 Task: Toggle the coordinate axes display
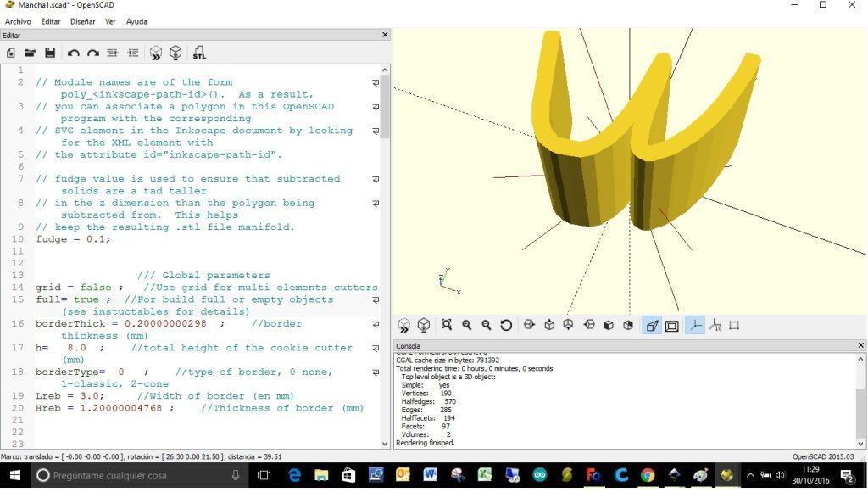click(x=694, y=325)
